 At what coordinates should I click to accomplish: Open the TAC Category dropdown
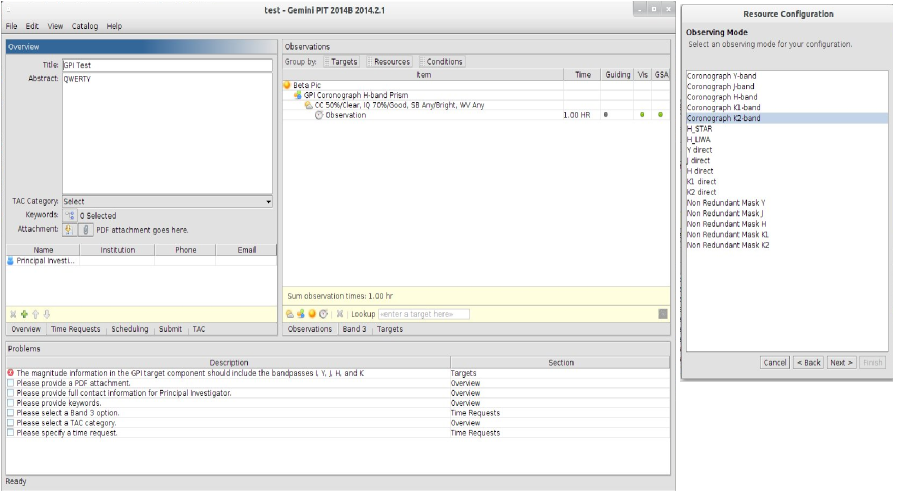click(x=167, y=201)
